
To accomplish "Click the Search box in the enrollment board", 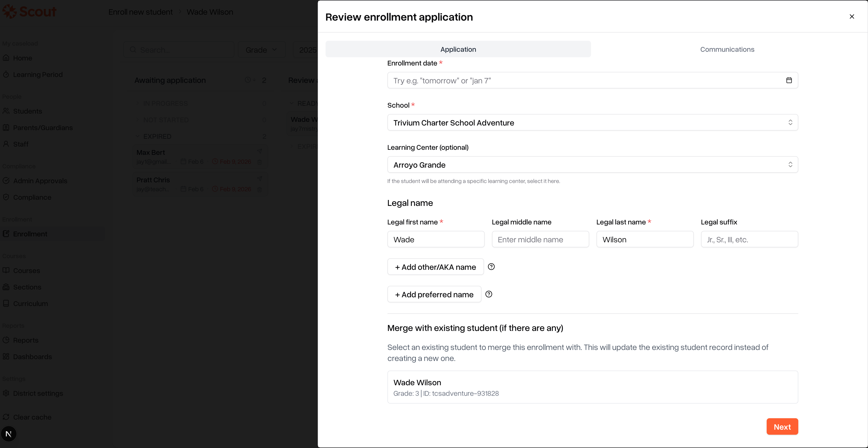I will [x=179, y=50].
